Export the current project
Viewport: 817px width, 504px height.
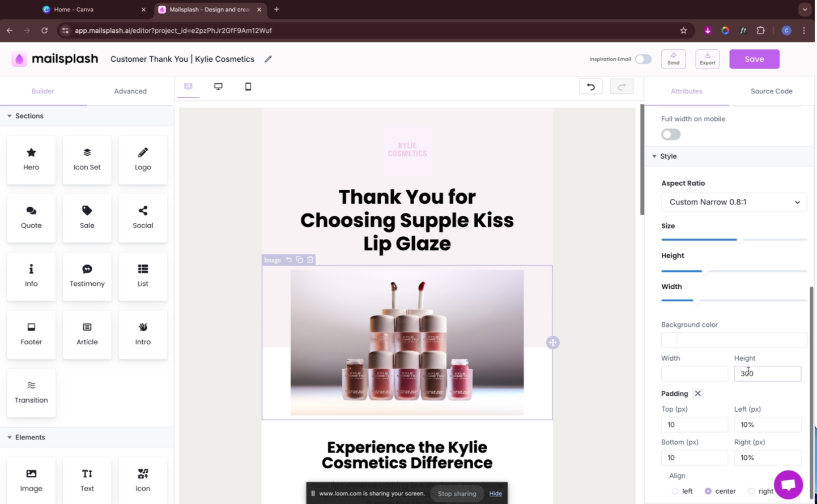tap(707, 58)
